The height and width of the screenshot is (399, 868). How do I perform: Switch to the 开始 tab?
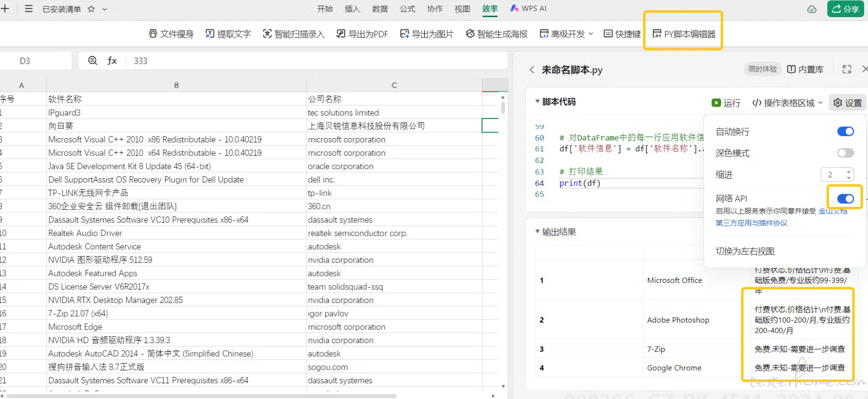click(325, 9)
